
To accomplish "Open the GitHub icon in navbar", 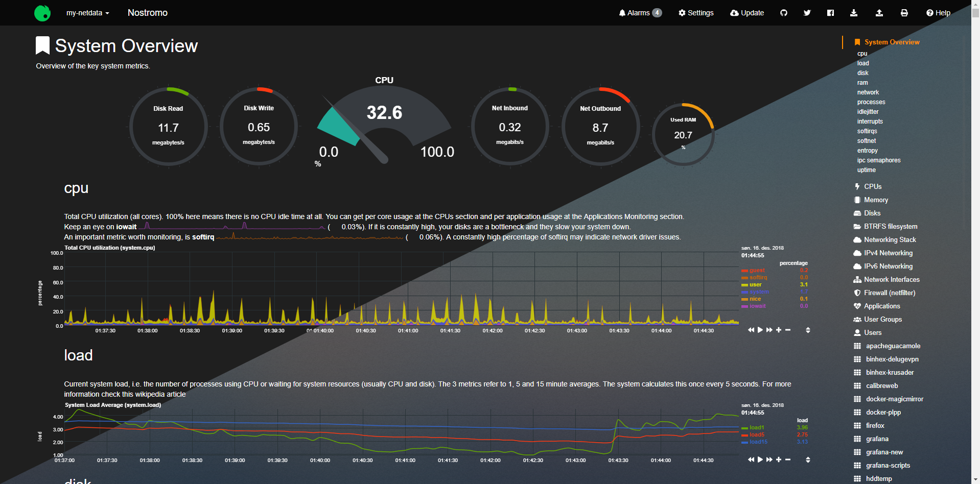I will click(783, 13).
